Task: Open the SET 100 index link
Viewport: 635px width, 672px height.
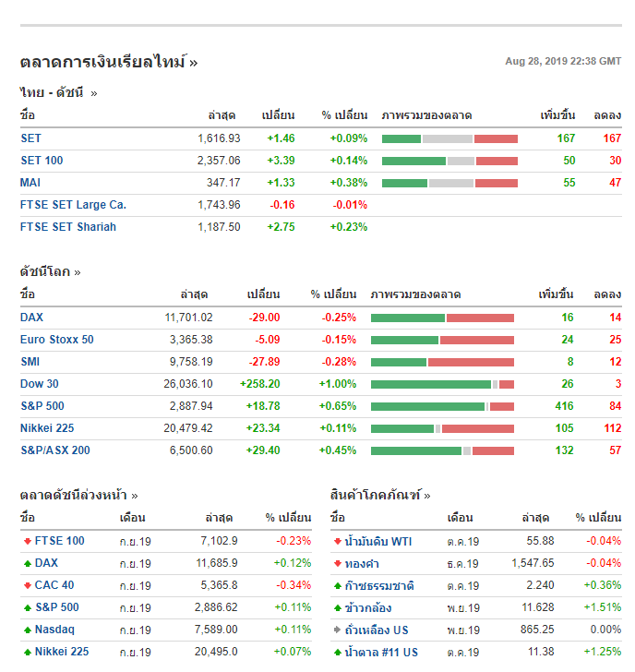Action: 42,161
